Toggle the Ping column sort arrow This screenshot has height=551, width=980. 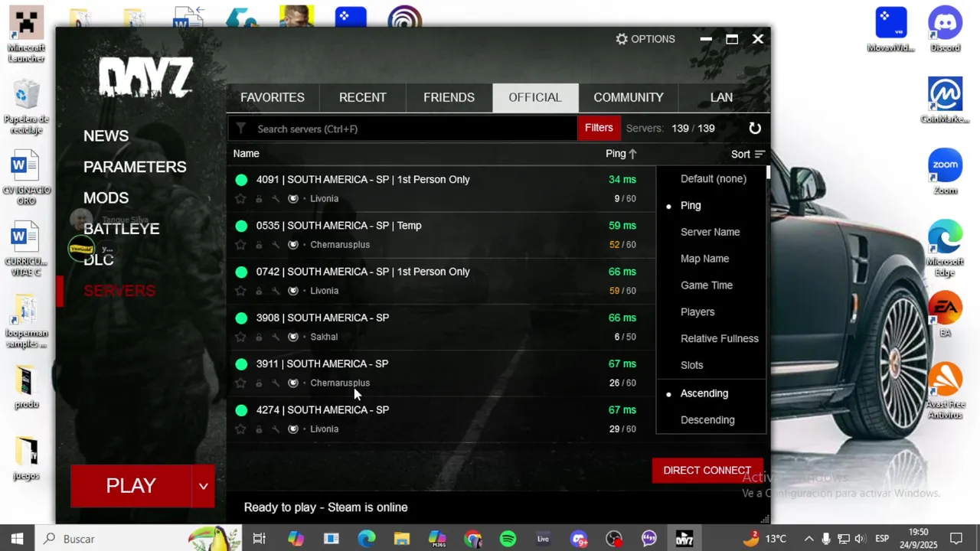[632, 154]
